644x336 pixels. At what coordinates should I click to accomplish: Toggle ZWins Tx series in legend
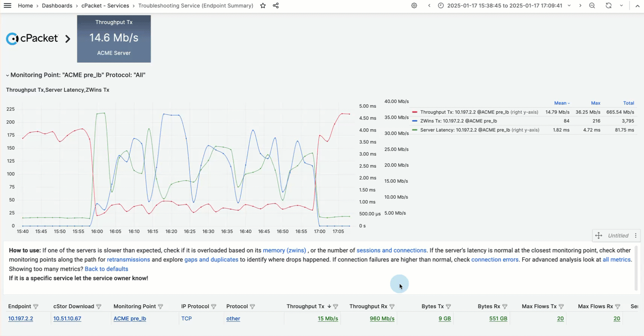459,121
